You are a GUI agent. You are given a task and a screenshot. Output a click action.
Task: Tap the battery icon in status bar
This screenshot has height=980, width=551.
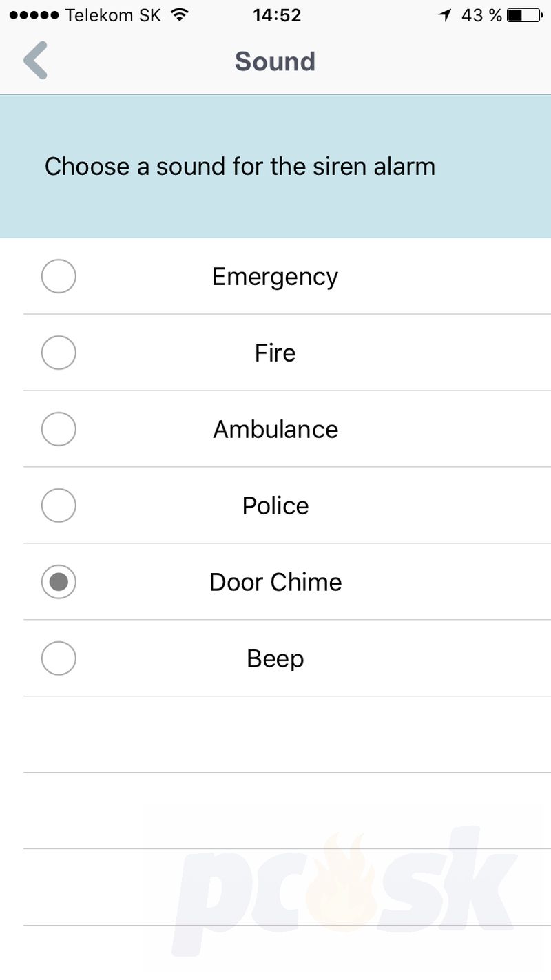point(525,15)
